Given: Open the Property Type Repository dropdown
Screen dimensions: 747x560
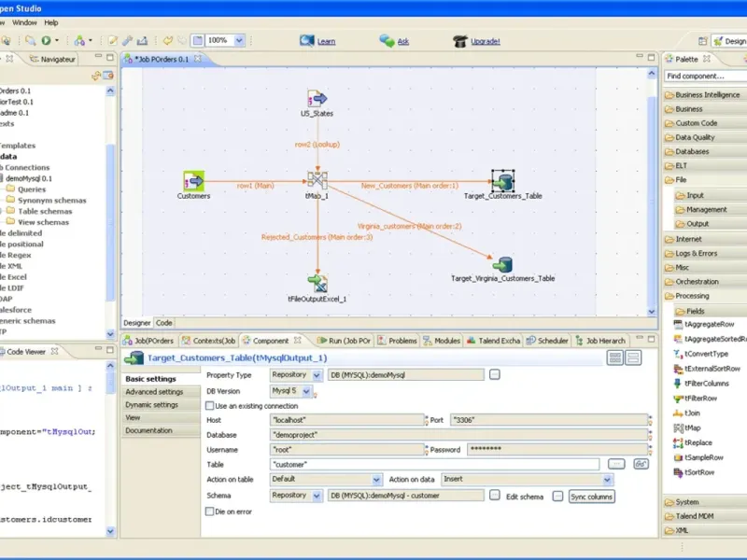Looking at the screenshot, I should tap(317, 375).
